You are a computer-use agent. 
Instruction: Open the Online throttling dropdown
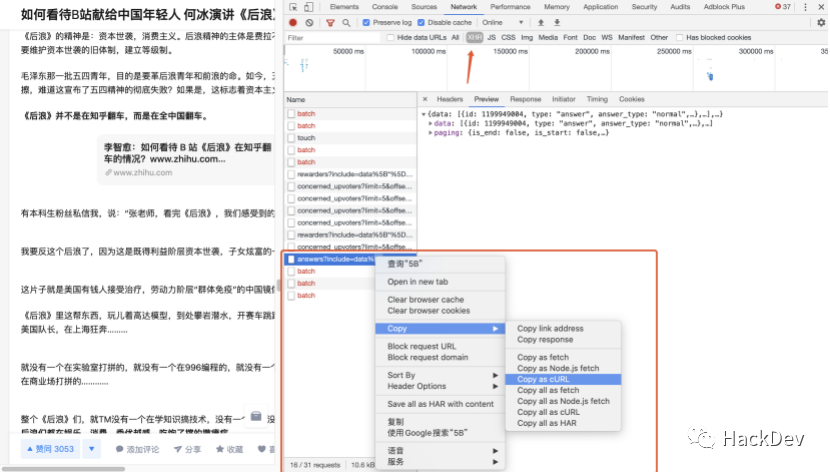502,23
